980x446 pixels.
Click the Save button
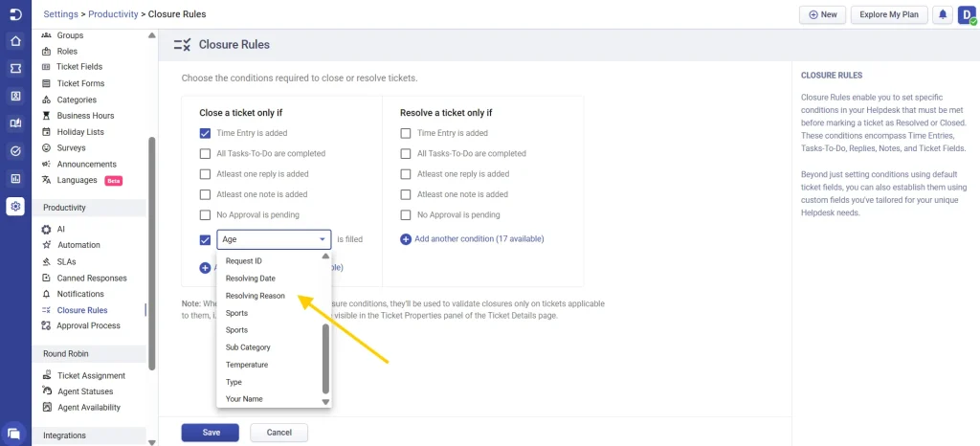click(211, 433)
